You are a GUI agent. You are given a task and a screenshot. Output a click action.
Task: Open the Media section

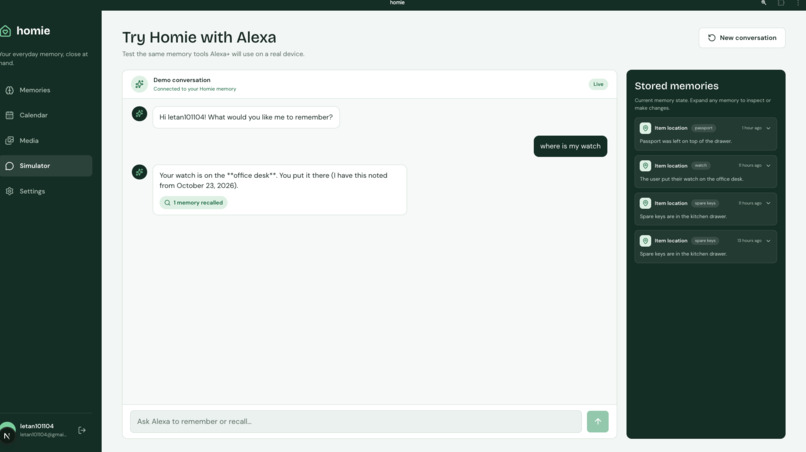coord(46,140)
